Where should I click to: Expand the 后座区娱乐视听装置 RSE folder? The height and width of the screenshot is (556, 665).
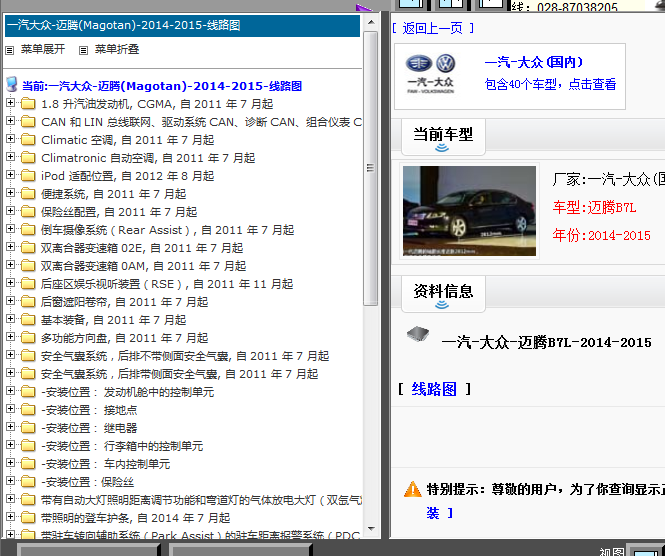coord(11,282)
